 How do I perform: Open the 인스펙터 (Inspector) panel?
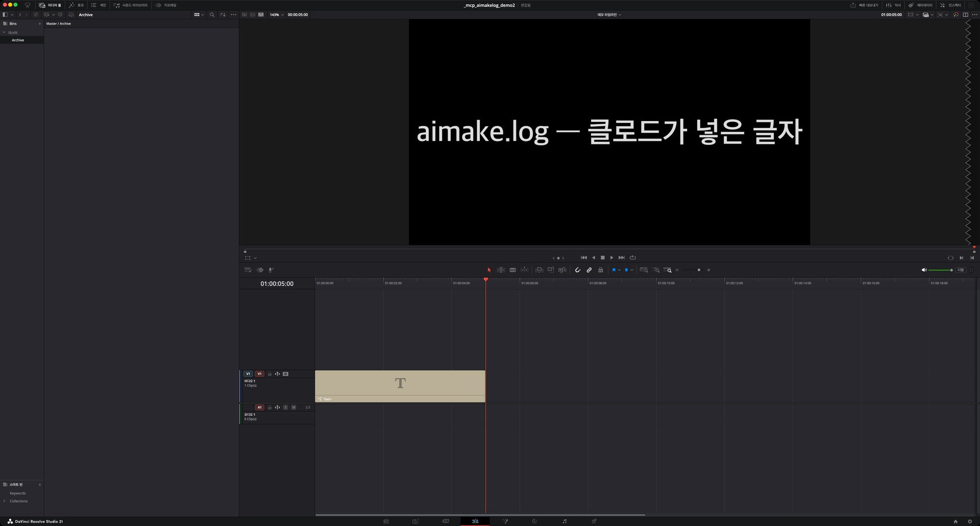tap(950, 5)
